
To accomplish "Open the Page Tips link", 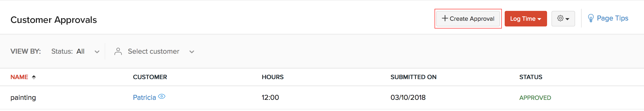I will point(612,18).
